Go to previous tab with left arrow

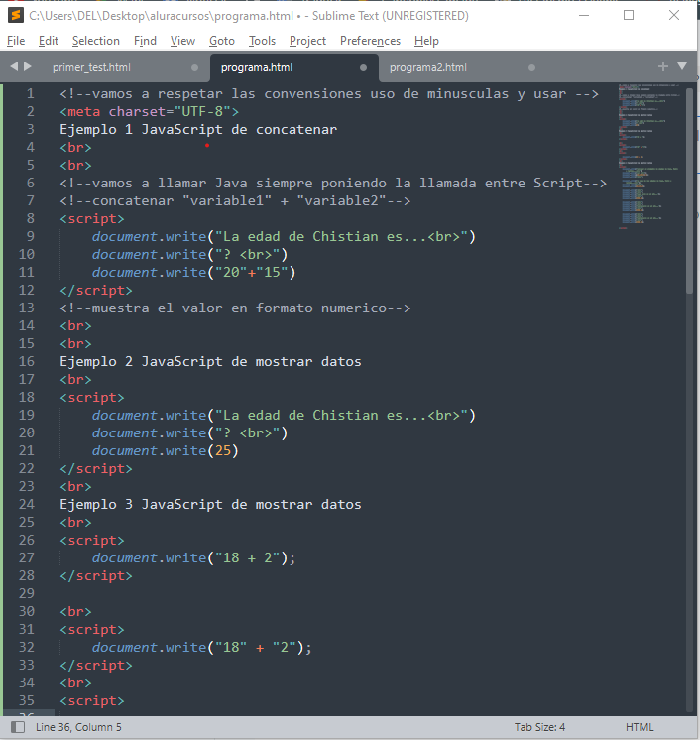14,67
